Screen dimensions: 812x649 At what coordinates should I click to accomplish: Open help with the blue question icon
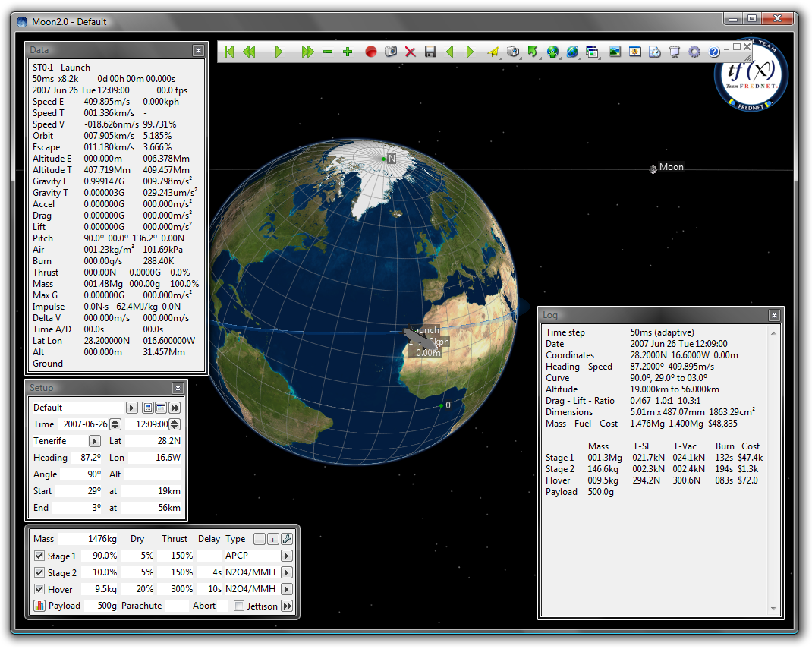pos(714,52)
